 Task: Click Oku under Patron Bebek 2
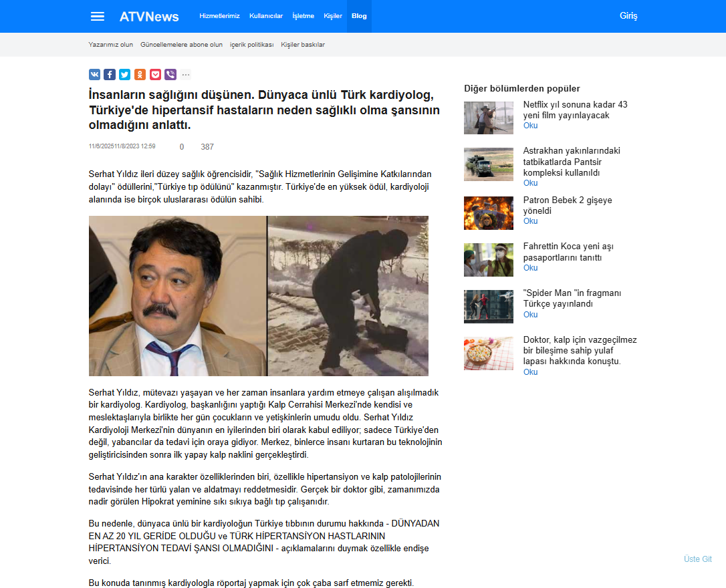click(530, 221)
